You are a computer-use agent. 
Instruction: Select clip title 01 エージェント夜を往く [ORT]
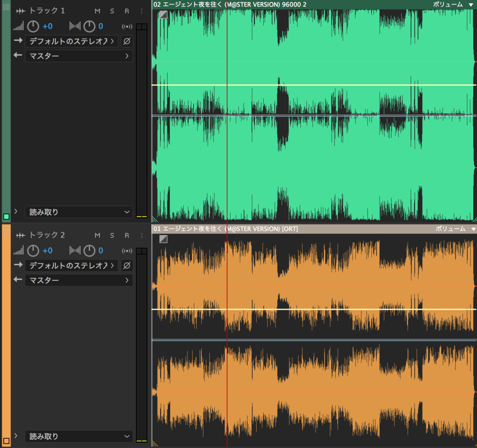point(225,229)
